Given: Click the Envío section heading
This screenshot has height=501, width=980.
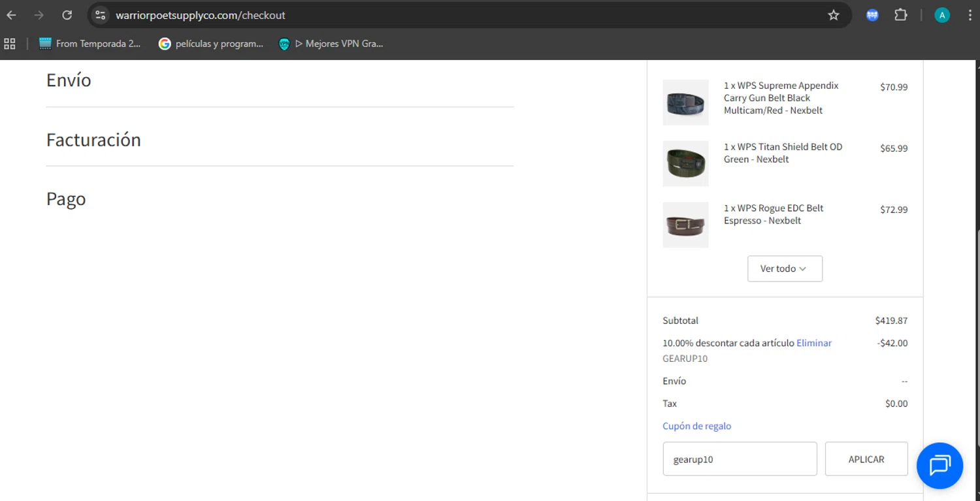Looking at the screenshot, I should click(69, 80).
